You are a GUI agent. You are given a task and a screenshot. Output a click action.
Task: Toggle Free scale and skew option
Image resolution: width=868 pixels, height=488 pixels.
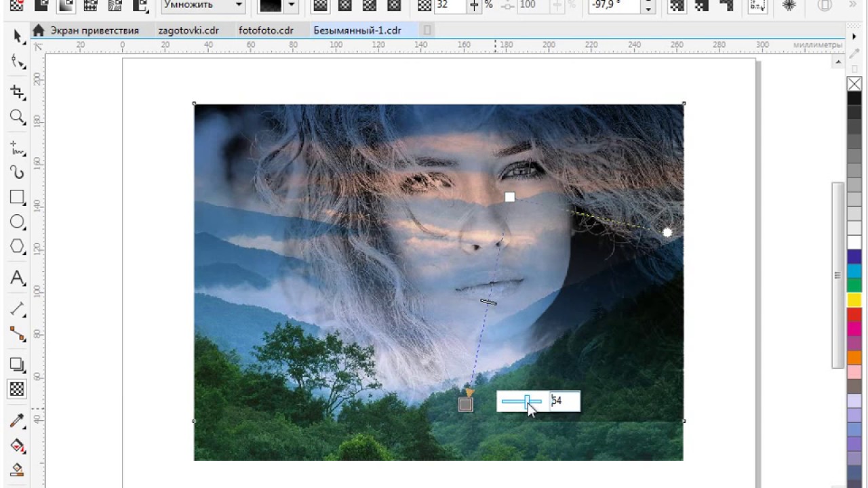click(x=757, y=5)
